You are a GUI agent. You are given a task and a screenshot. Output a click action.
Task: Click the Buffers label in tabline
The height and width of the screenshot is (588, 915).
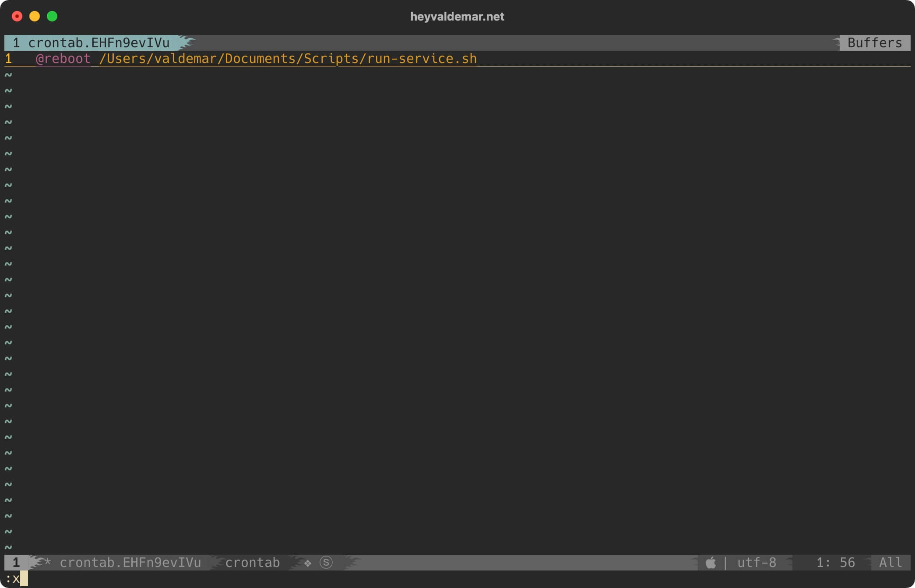tap(875, 43)
